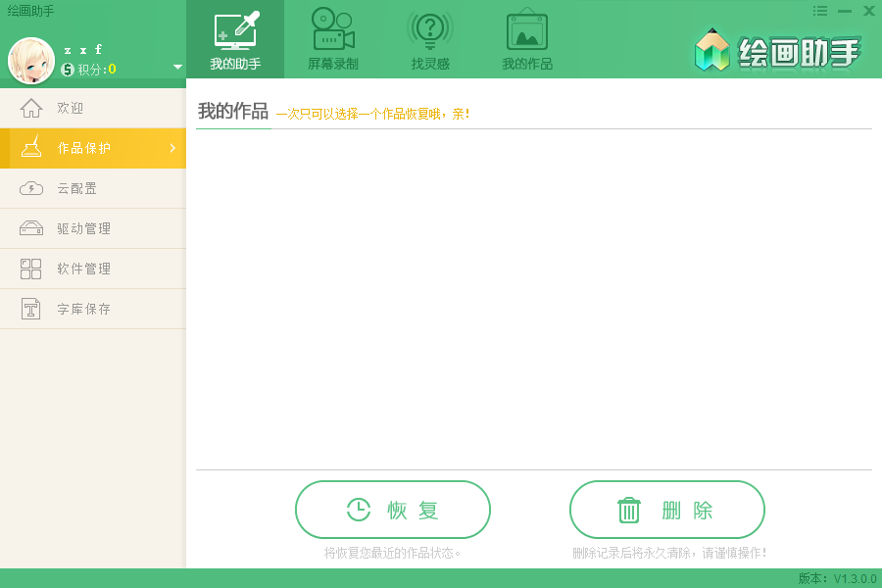Click the 字库保存 font file icon

pyautogui.click(x=31, y=309)
